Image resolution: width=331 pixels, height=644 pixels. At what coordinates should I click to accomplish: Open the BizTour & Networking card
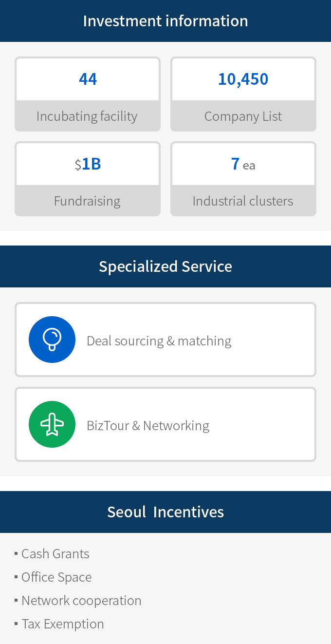(x=165, y=424)
